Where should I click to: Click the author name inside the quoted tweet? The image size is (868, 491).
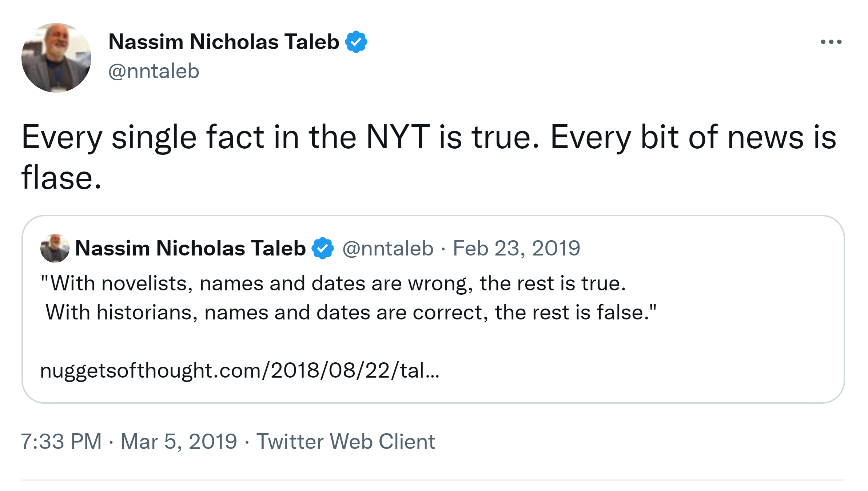190,248
